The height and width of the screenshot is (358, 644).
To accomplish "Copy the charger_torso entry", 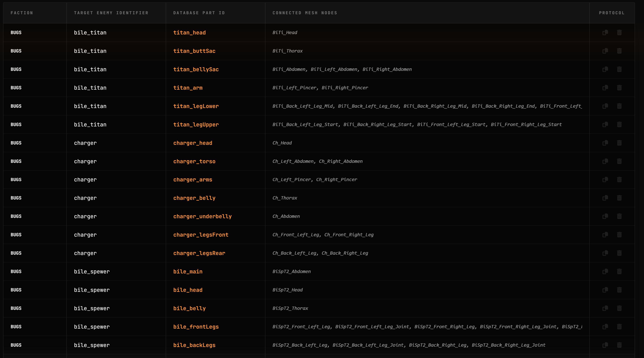I will click(605, 161).
